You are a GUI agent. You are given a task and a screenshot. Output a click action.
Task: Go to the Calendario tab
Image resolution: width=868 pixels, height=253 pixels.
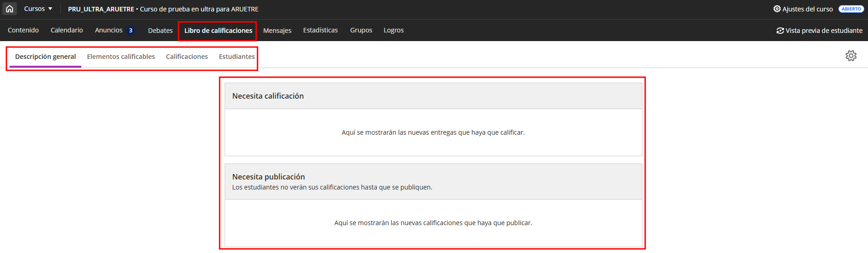[x=67, y=30]
